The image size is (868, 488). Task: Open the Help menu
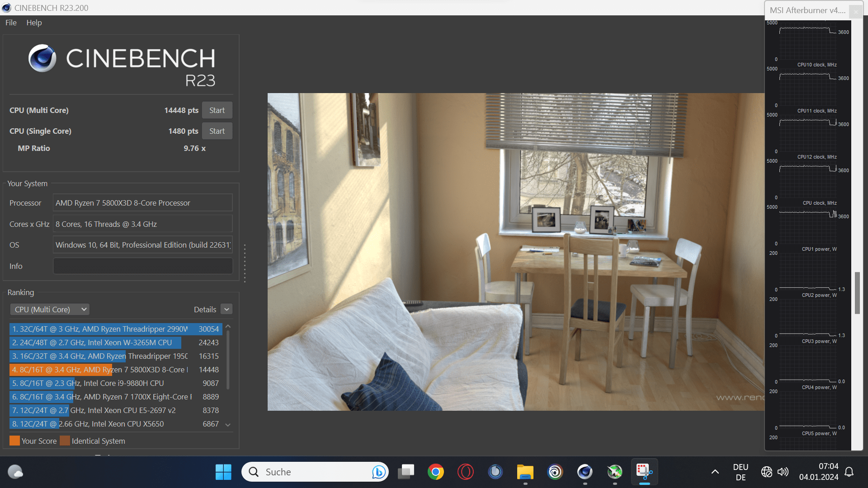click(x=34, y=23)
